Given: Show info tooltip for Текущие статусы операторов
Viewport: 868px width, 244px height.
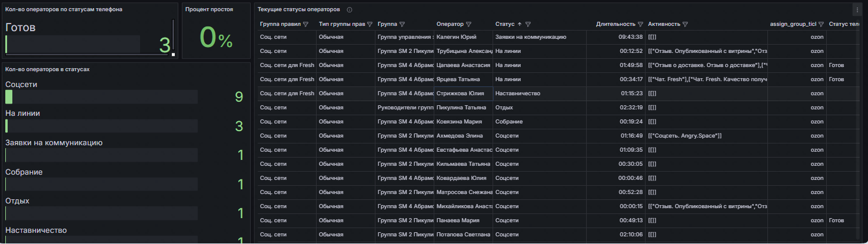Looking at the screenshot, I should [350, 10].
